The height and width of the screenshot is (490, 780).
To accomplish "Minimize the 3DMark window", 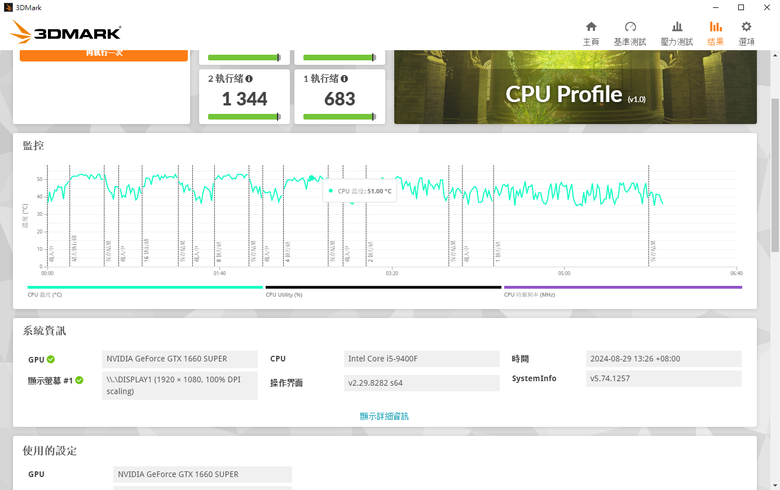I will point(716,7).
